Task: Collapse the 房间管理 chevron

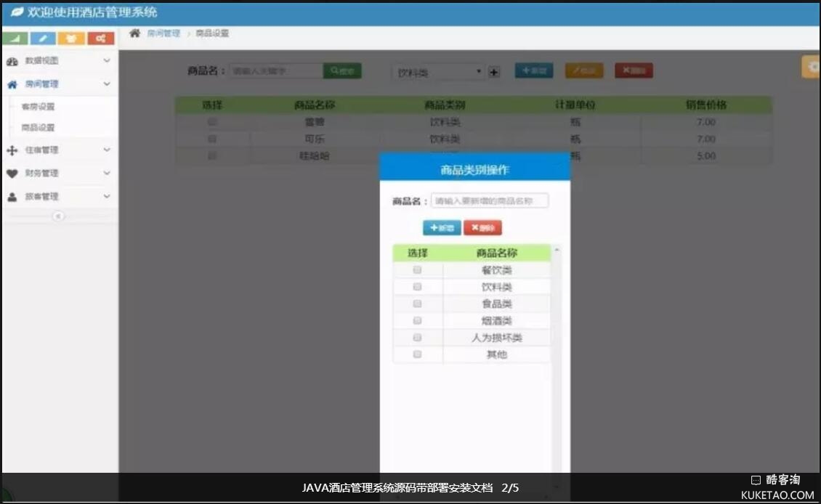Action: tap(107, 84)
